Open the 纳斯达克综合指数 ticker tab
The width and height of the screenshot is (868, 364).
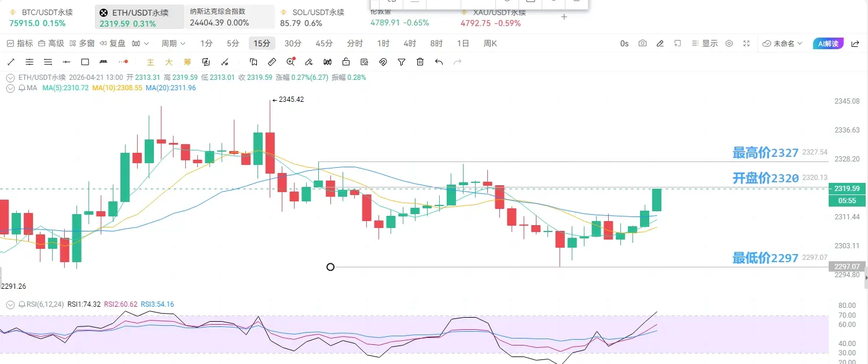pyautogui.click(x=230, y=17)
